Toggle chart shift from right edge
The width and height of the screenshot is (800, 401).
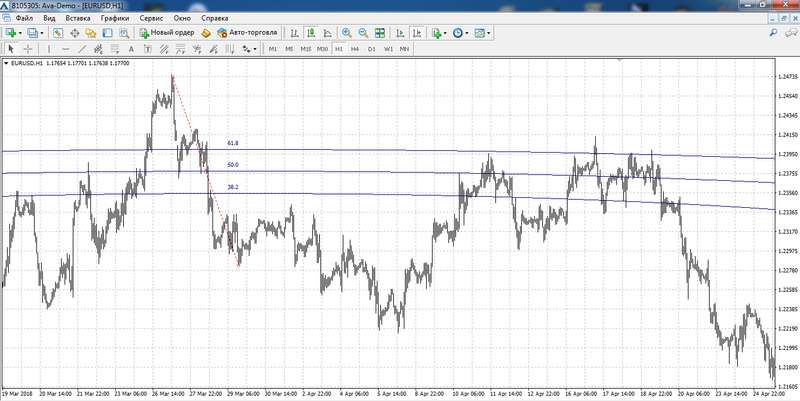(x=417, y=33)
